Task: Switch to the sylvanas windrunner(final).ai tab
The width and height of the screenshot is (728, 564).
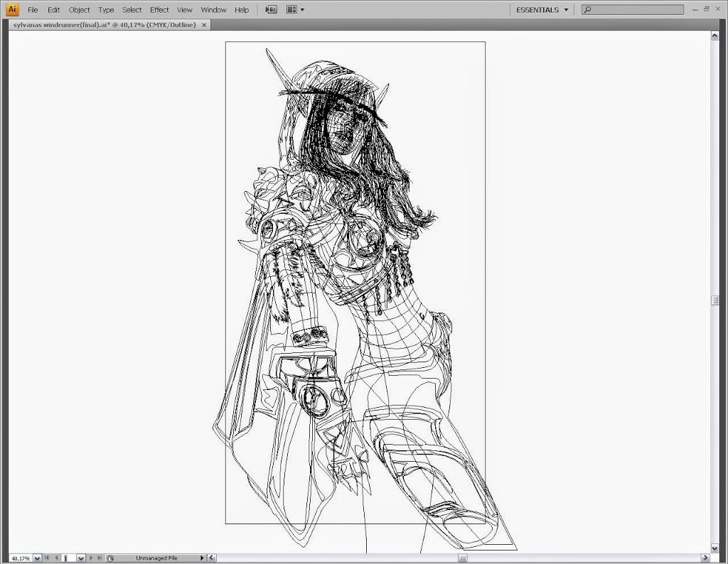Action: pyautogui.click(x=103, y=24)
